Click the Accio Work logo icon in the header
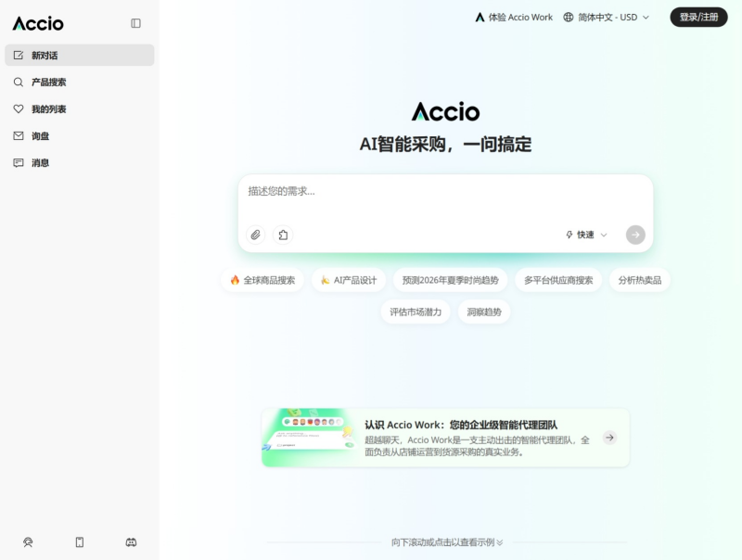This screenshot has height=560, width=742. [479, 17]
